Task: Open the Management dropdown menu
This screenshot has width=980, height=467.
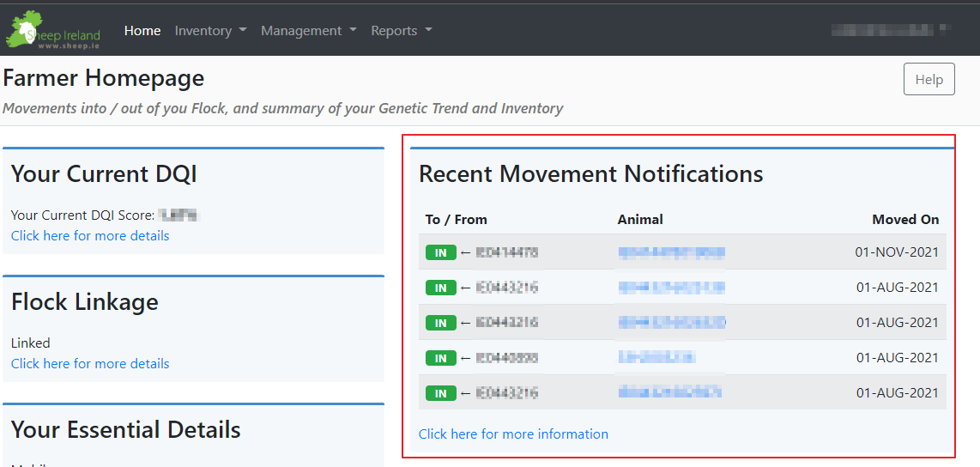Action: (x=308, y=30)
